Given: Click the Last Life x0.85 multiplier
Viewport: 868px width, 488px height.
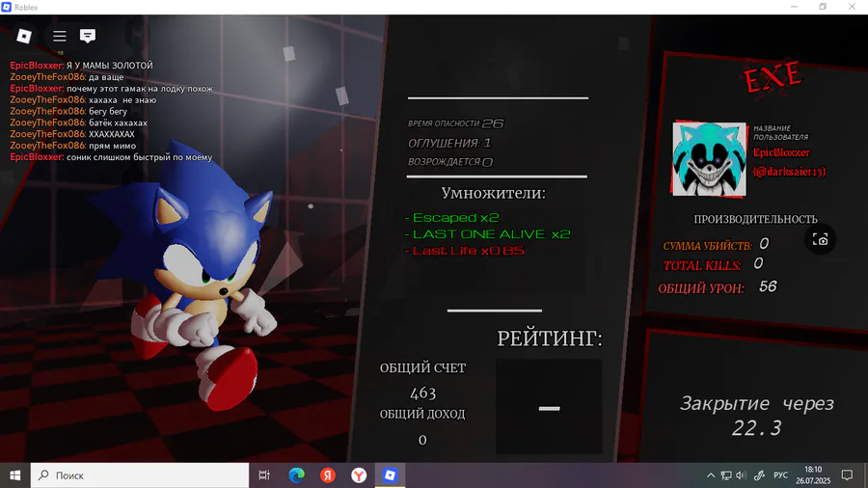Looking at the screenshot, I should click(464, 251).
